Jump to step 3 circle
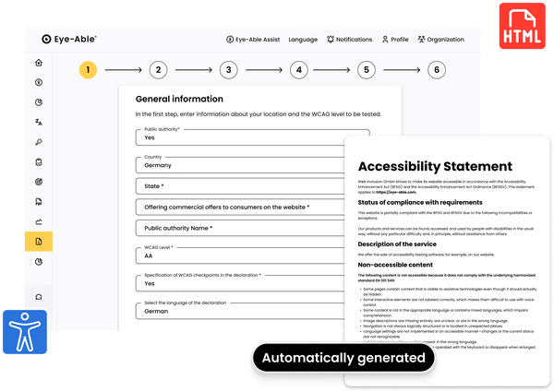The width and height of the screenshot is (554, 392). coord(229,70)
